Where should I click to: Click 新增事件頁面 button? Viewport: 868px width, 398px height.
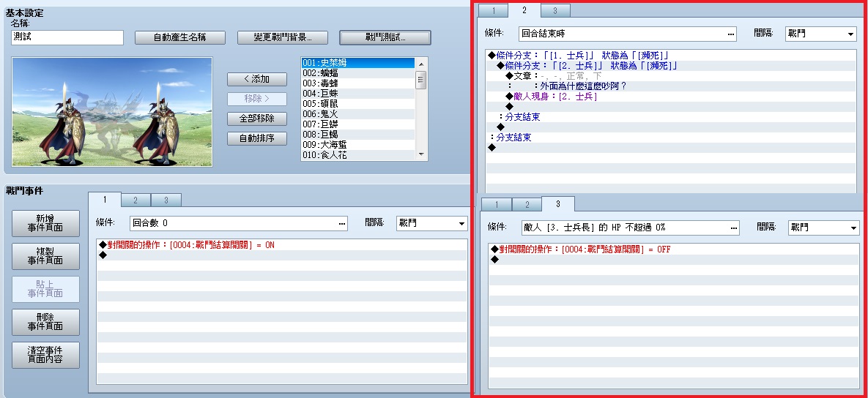tap(45, 223)
